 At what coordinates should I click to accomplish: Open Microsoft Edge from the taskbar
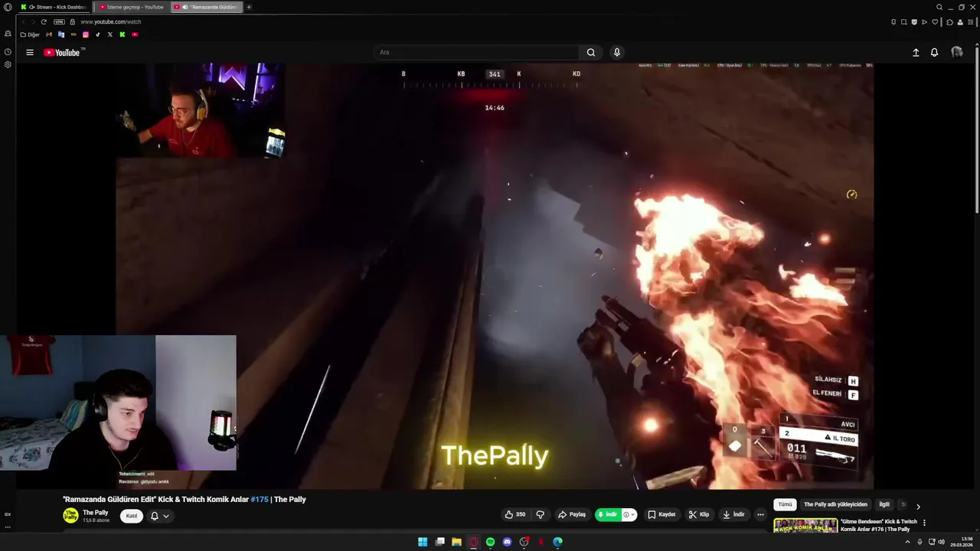tap(557, 542)
